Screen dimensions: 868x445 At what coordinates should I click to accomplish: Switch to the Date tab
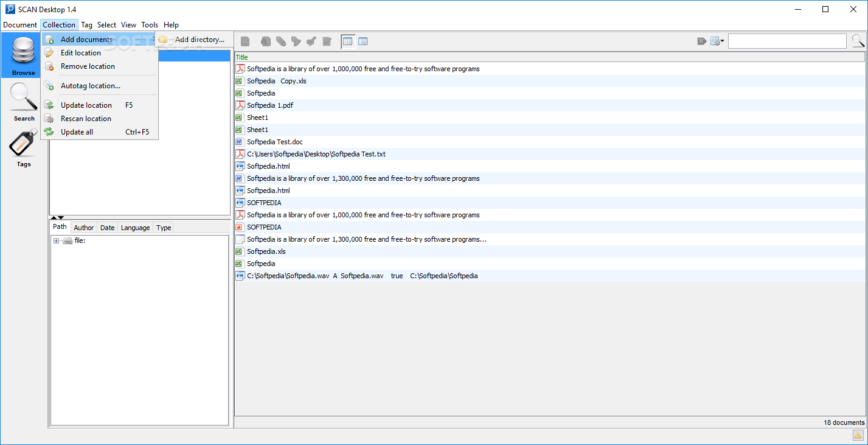click(x=107, y=228)
